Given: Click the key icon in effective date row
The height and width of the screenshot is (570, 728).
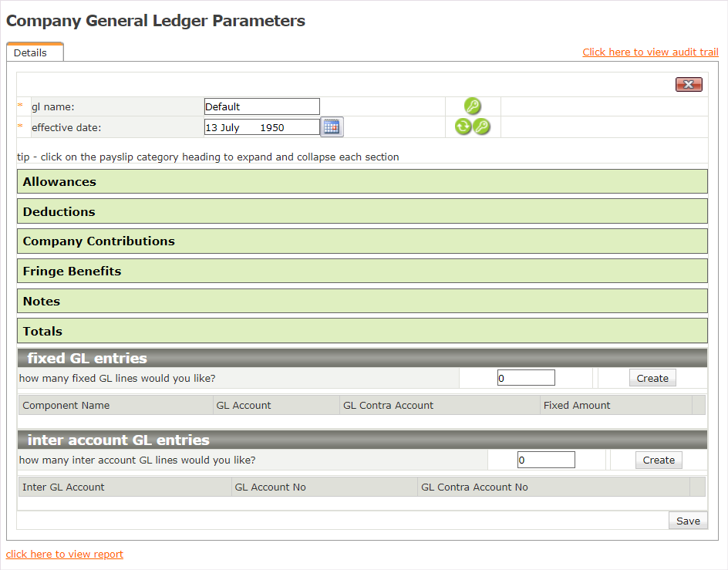Looking at the screenshot, I should point(482,127).
